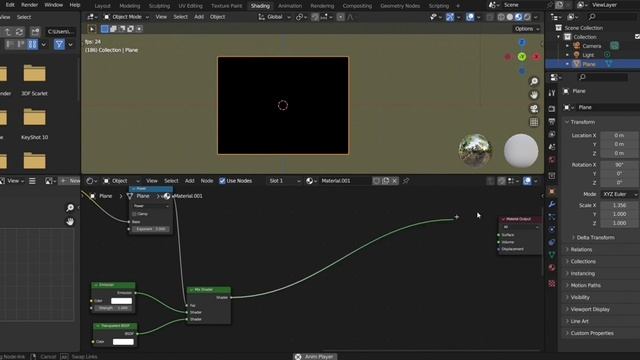Select solid viewport shading mode

click(x=510, y=17)
